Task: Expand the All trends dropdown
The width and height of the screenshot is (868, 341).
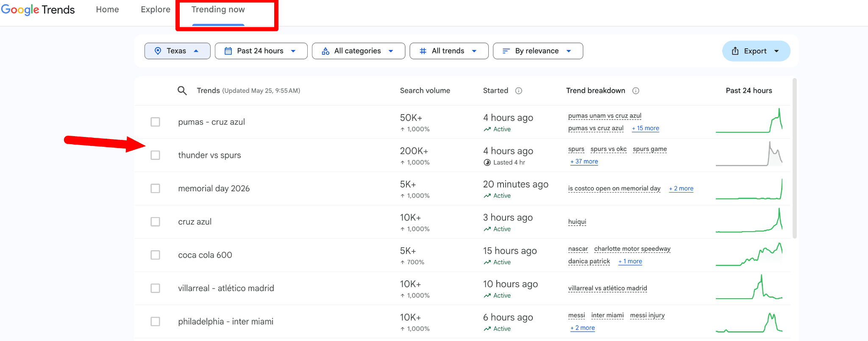Action: click(449, 51)
